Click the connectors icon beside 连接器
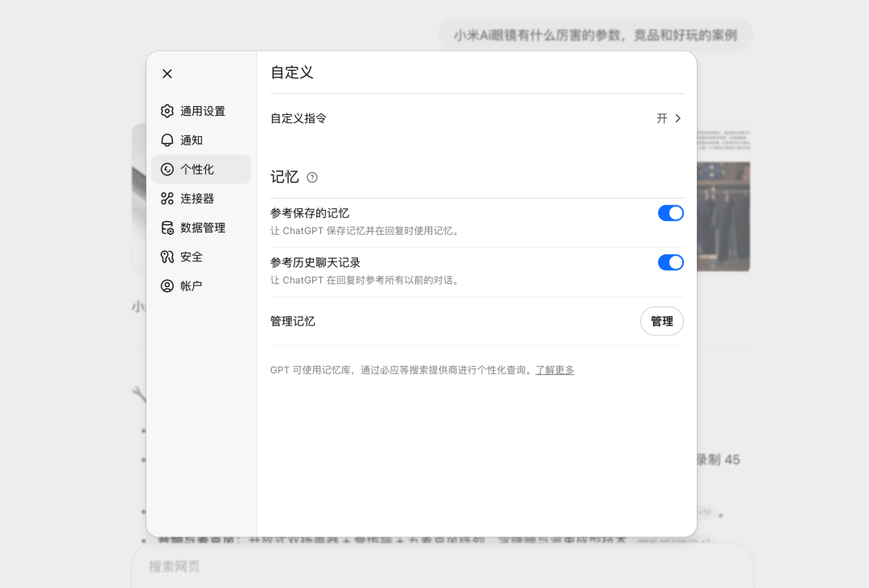Image resolution: width=869 pixels, height=588 pixels. (167, 199)
